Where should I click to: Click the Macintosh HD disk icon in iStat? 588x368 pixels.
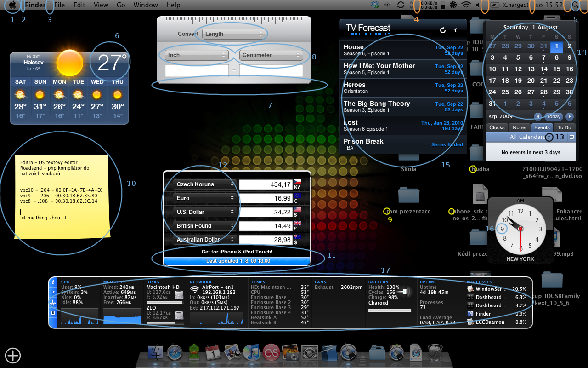point(179,295)
